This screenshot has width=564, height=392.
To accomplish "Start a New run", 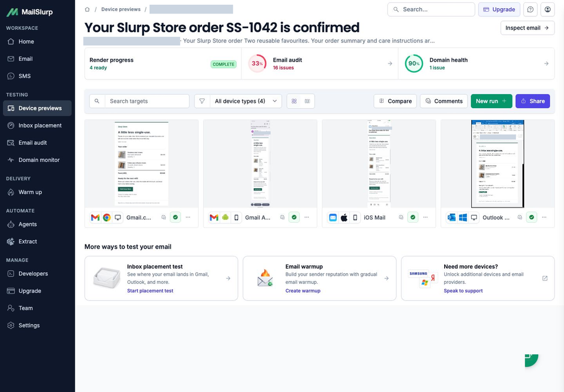I will [x=491, y=101].
